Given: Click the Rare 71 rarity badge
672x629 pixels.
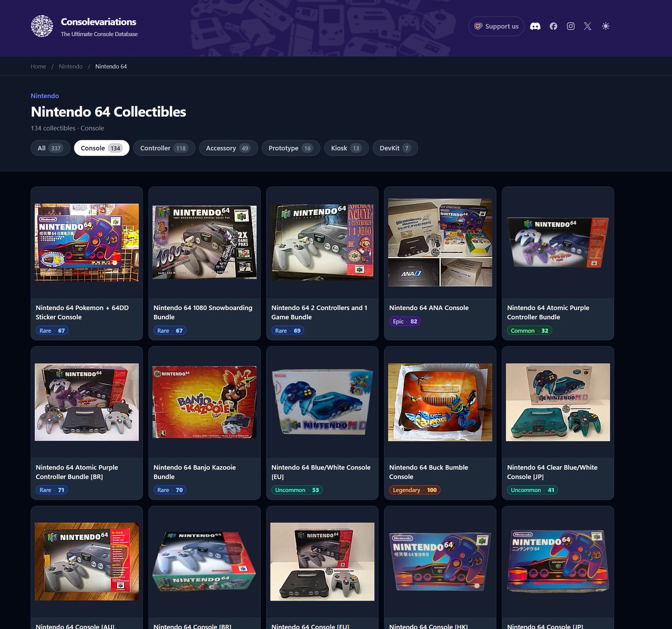Looking at the screenshot, I should (52, 490).
